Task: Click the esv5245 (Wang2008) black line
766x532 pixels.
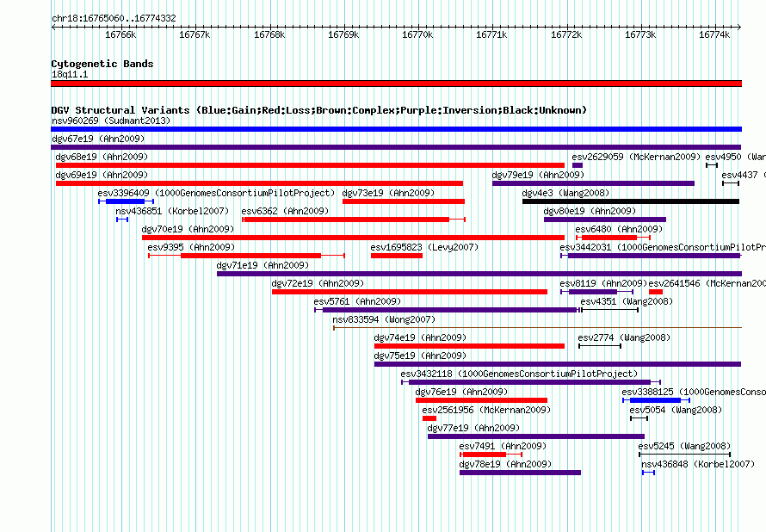Action: [x=684, y=455]
